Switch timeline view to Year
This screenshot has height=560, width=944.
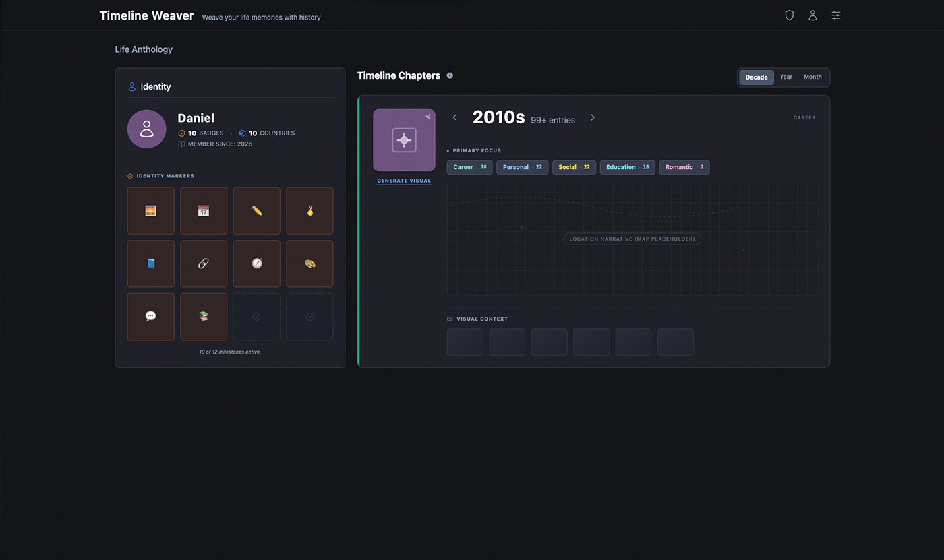tap(786, 77)
